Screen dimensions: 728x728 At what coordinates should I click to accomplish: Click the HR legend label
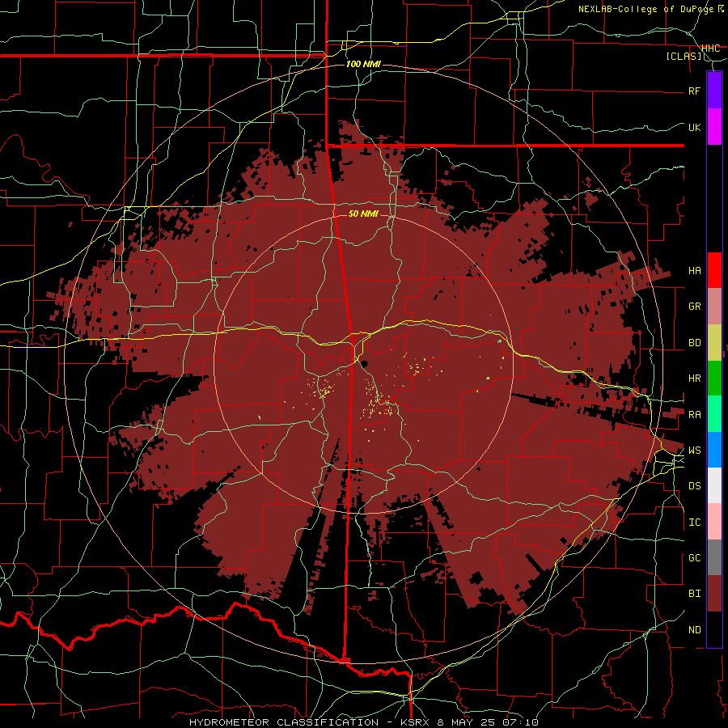click(694, 379)
